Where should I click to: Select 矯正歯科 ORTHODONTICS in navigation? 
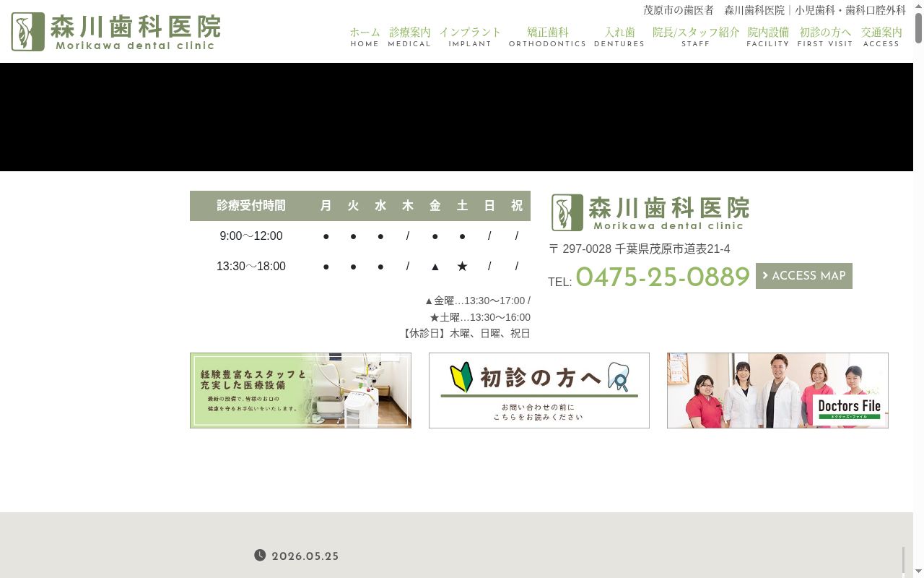(x=547, y=37)
